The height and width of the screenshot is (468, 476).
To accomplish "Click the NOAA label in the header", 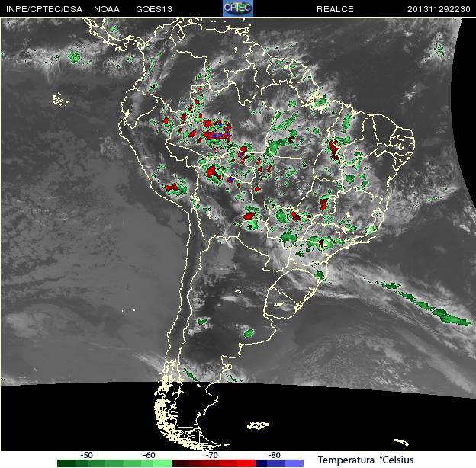I will pyautogui.click(x=107, y=9).
